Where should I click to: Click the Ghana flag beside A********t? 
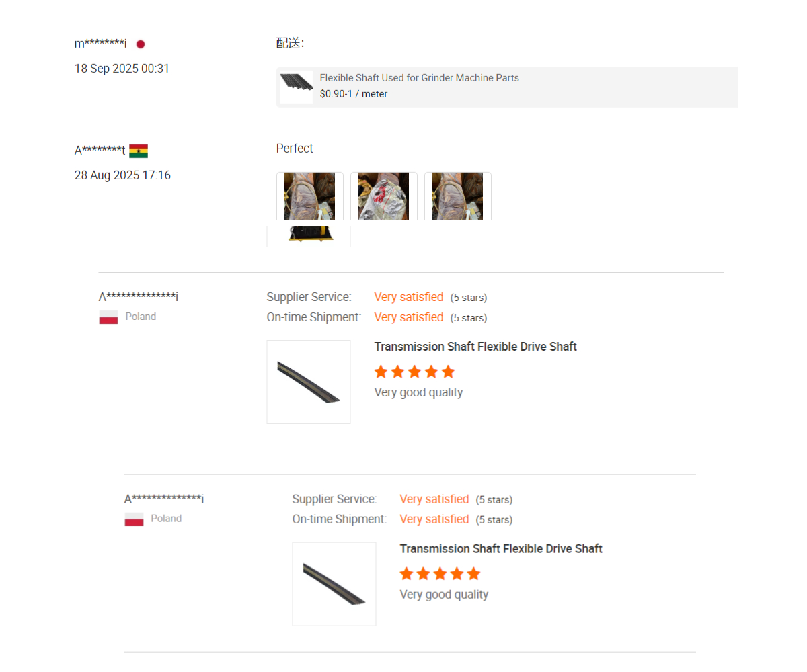pos(139,151)
